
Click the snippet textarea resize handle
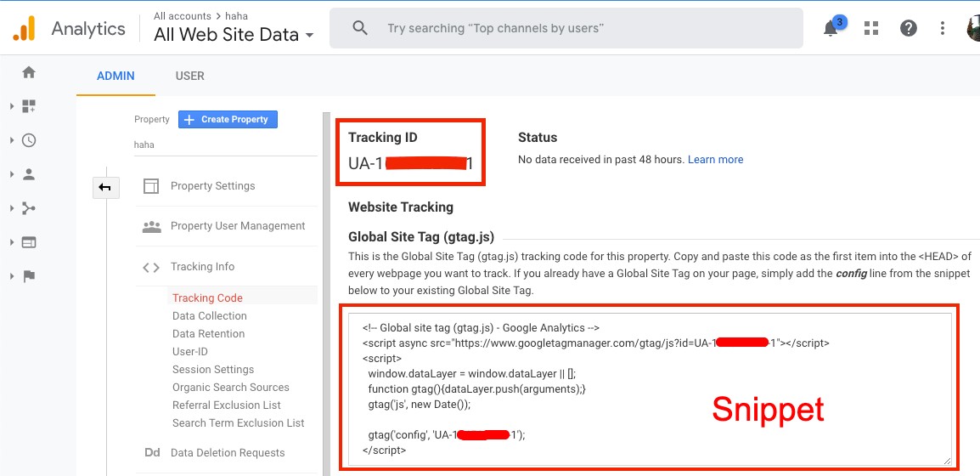click(947, 461)
